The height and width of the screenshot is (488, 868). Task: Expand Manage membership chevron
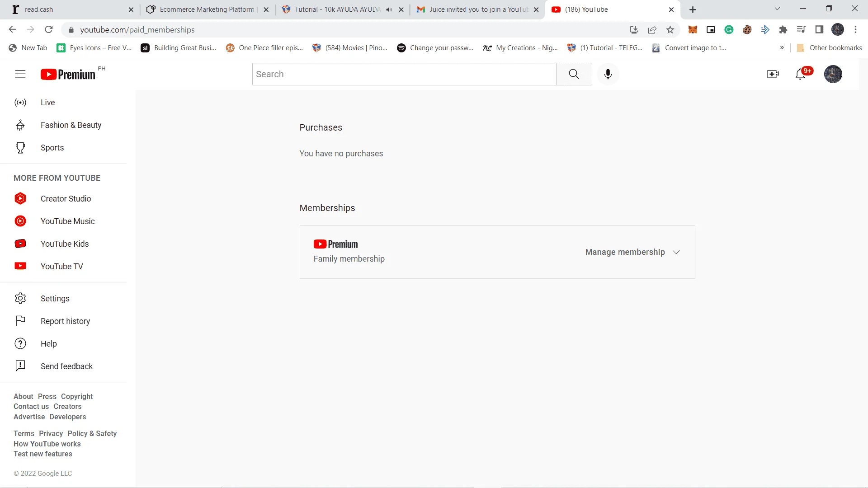(x=676, y=252)
